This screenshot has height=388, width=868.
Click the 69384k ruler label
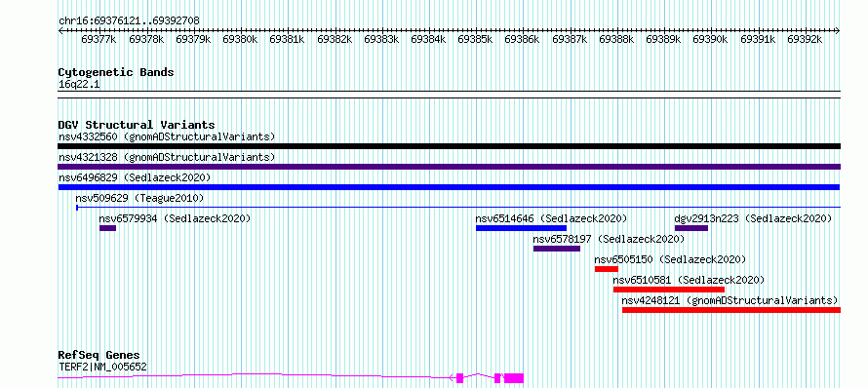coord(428,40)
